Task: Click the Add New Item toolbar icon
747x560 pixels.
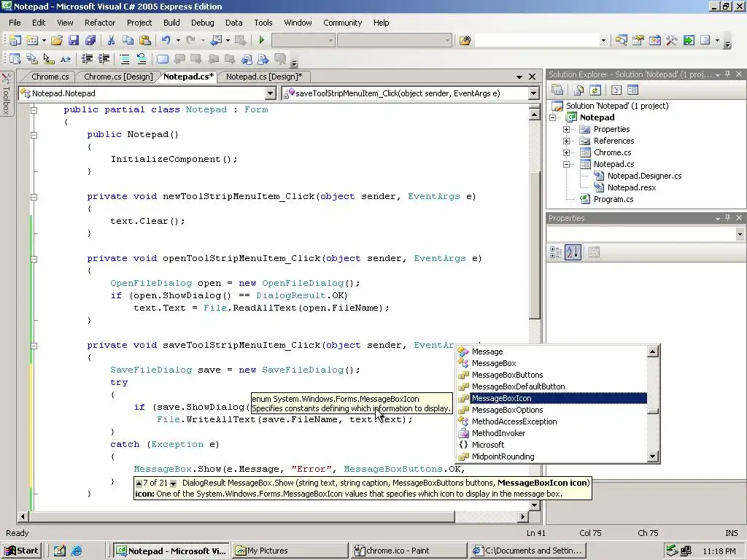Action: point(32,41)
